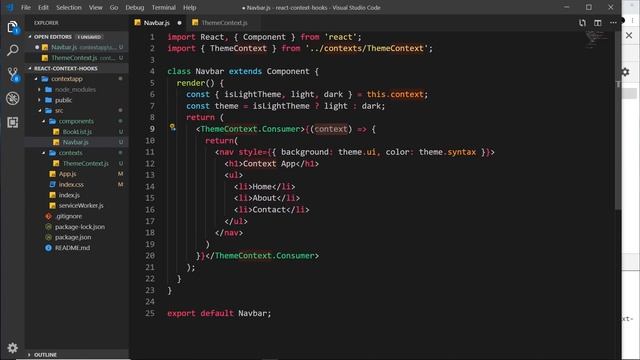Screen dimensions: 640x360
Task: Open the Help menu
Action: (189, 7)
